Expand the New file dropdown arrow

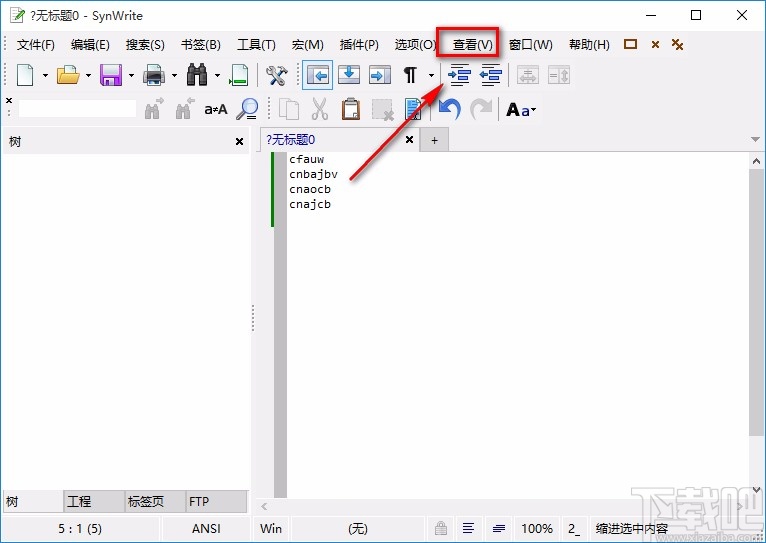pos(45,76)
